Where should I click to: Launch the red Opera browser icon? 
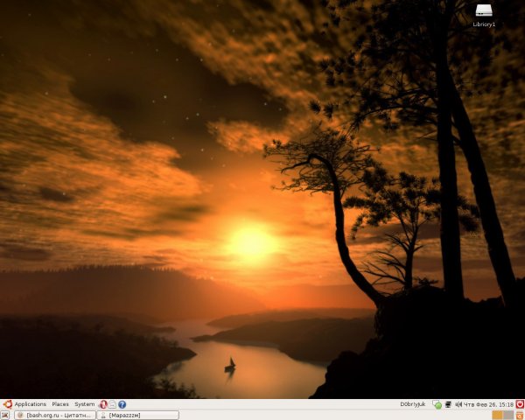pos(103,404)
